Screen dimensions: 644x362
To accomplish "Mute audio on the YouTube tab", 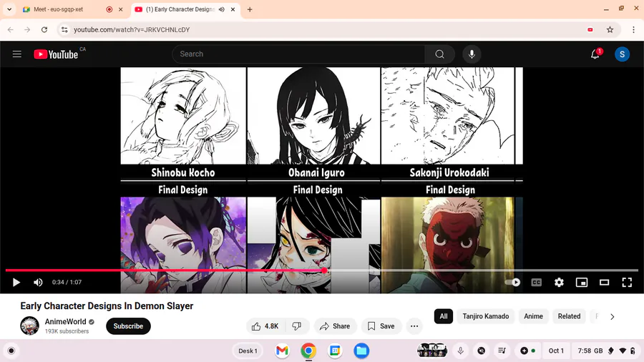I will pyautogui.click(x=222, y=9).
